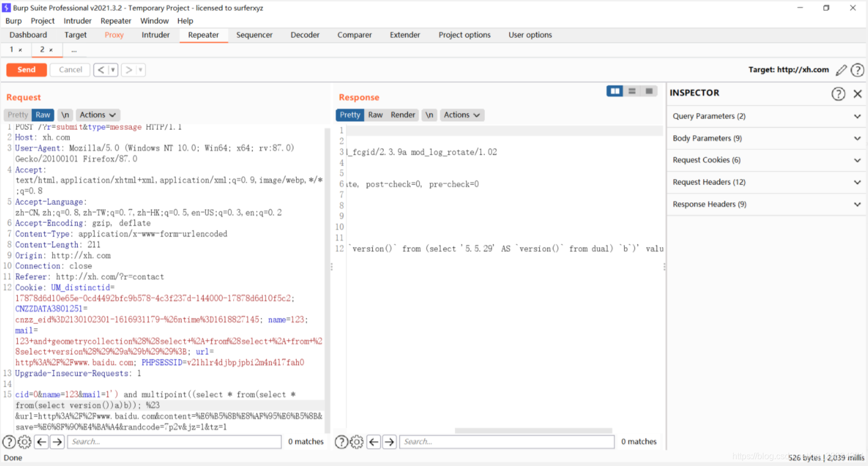The height and width of the screenshot is (466, 868).
Task: Switch request view to Pretty
Action: (18, 115)
